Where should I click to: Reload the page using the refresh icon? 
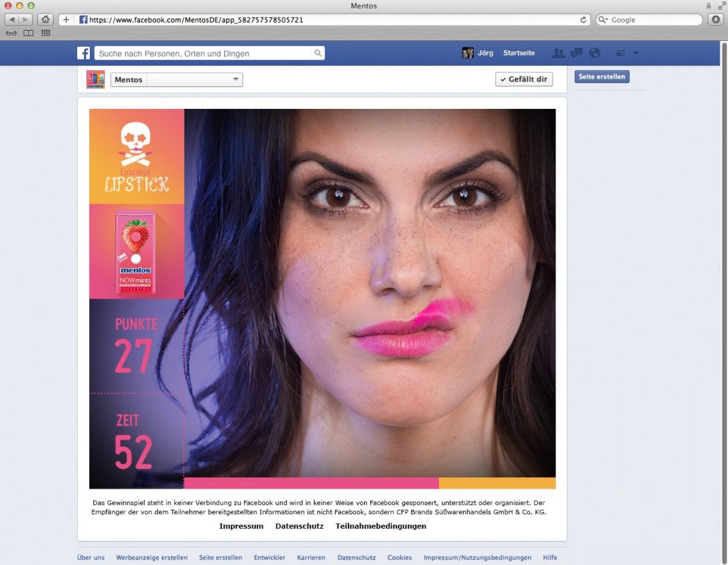tap(583, 20)
